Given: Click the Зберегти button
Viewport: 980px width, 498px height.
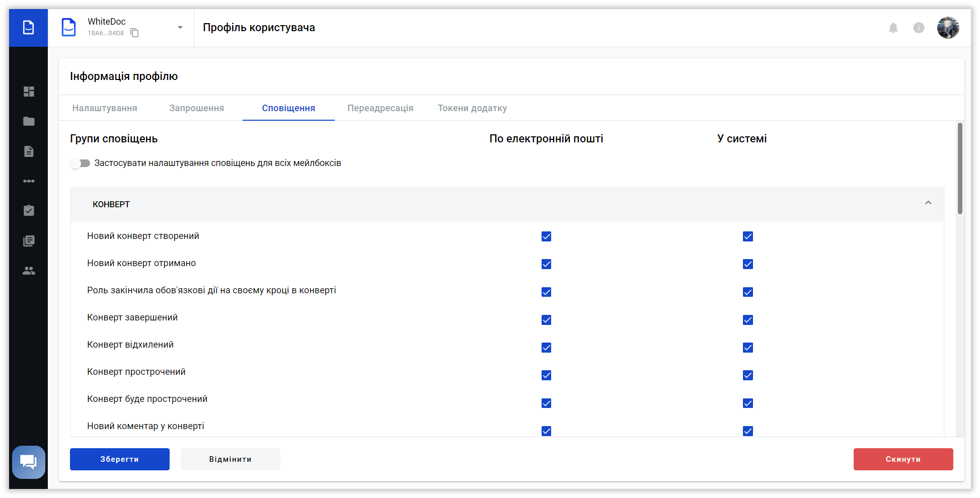Looking at the screenshot, I should click(x=120, y=459).
